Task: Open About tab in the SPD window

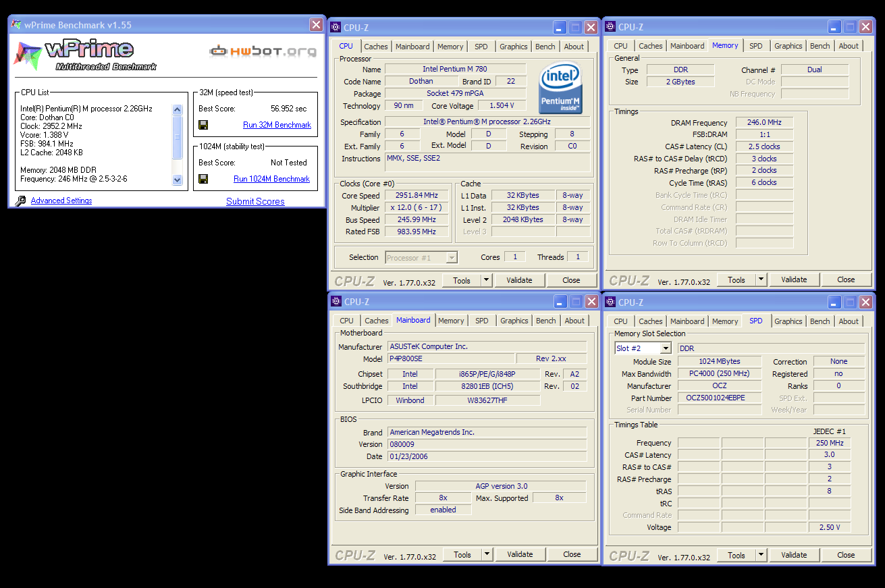Action: click(849, 321)
